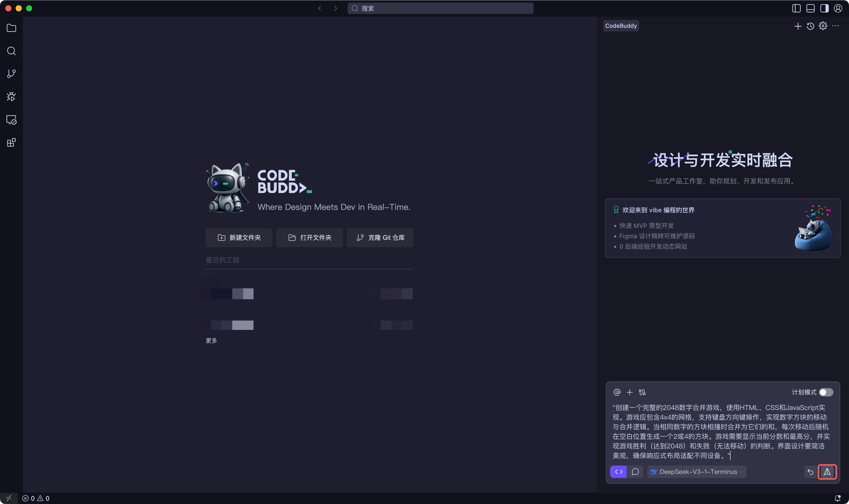Open the Explorer folder icon in sidebar
Viewport: 849px width, 504px height.
click(11, 28)
